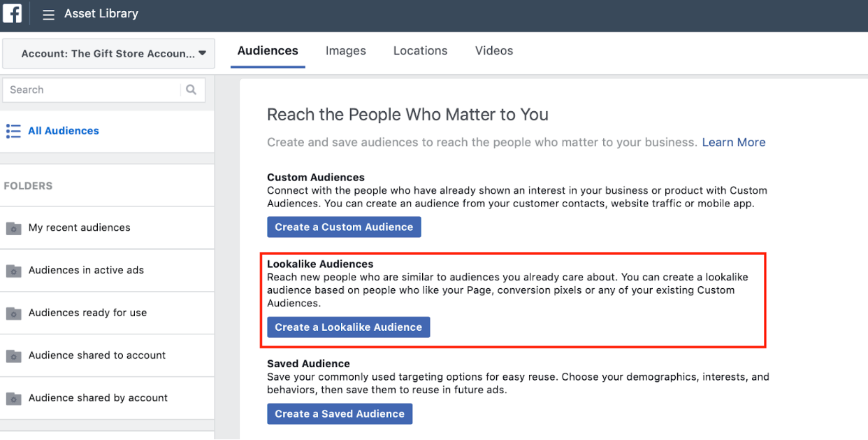
Task: Switch to the Images tab
Action: [345, 51]
